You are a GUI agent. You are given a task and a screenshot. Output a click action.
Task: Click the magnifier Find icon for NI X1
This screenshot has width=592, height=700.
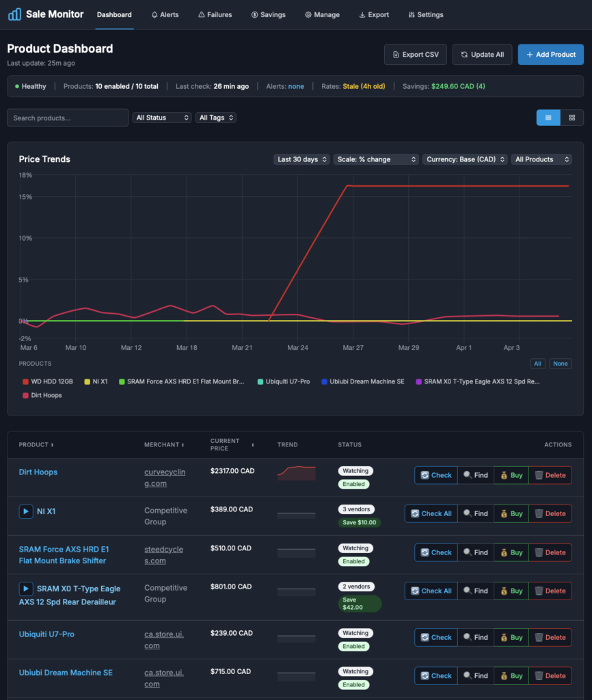468,513
